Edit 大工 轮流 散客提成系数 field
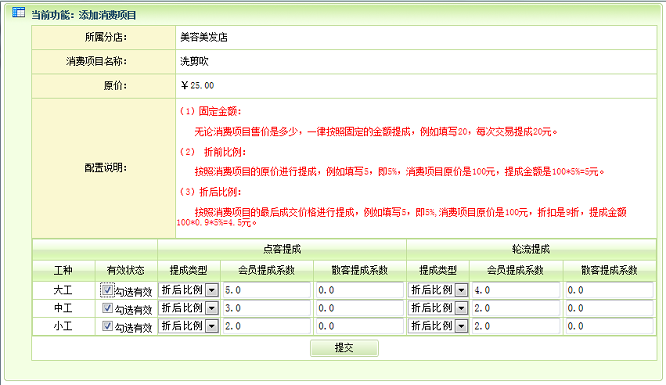666x385 pixels. coord(610,290)
